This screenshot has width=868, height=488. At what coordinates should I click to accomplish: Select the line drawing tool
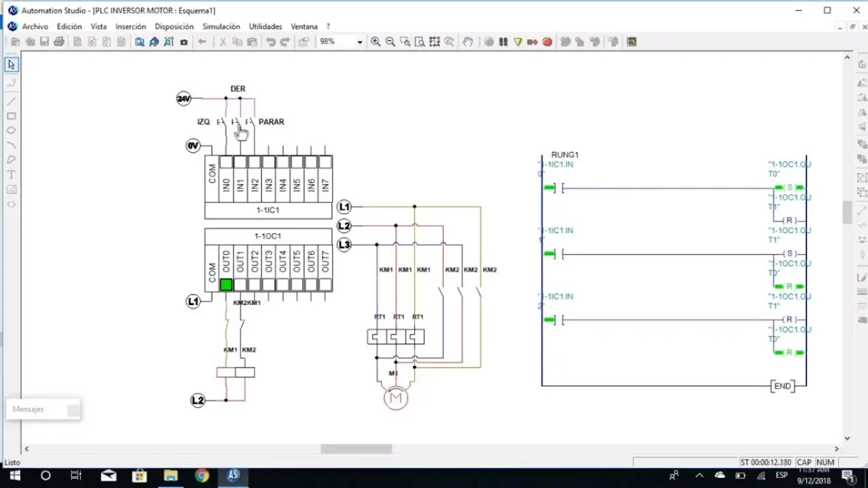[x=12, y=101]
